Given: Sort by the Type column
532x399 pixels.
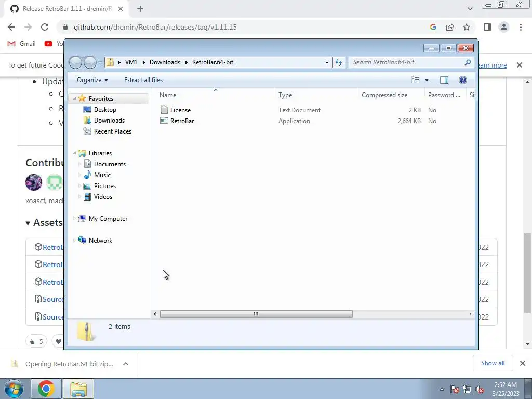Looking at the screenshot, I should 316,95.
